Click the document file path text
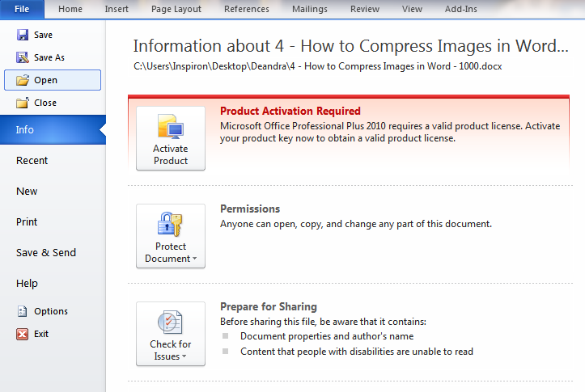 [x=317, y=66]
